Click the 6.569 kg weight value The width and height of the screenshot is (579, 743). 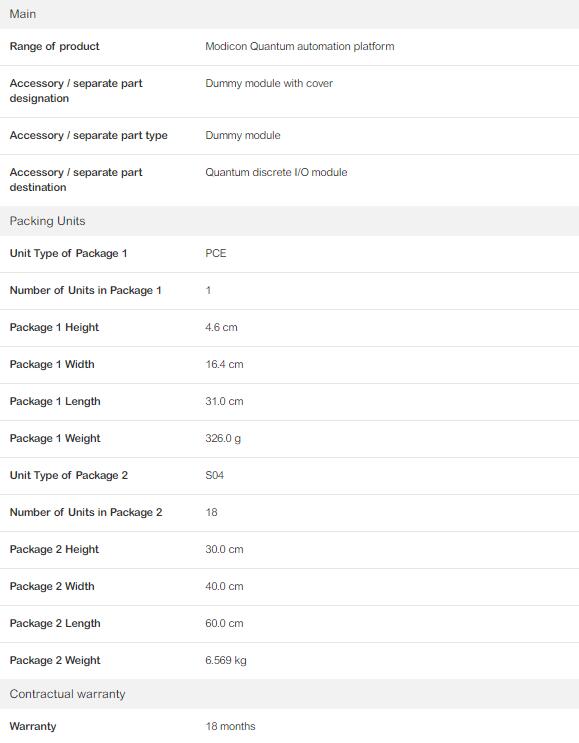tap(226, 660)
